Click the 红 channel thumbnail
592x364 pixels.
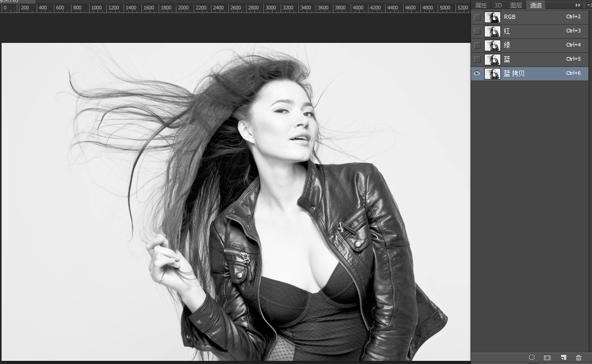(493, 31)
